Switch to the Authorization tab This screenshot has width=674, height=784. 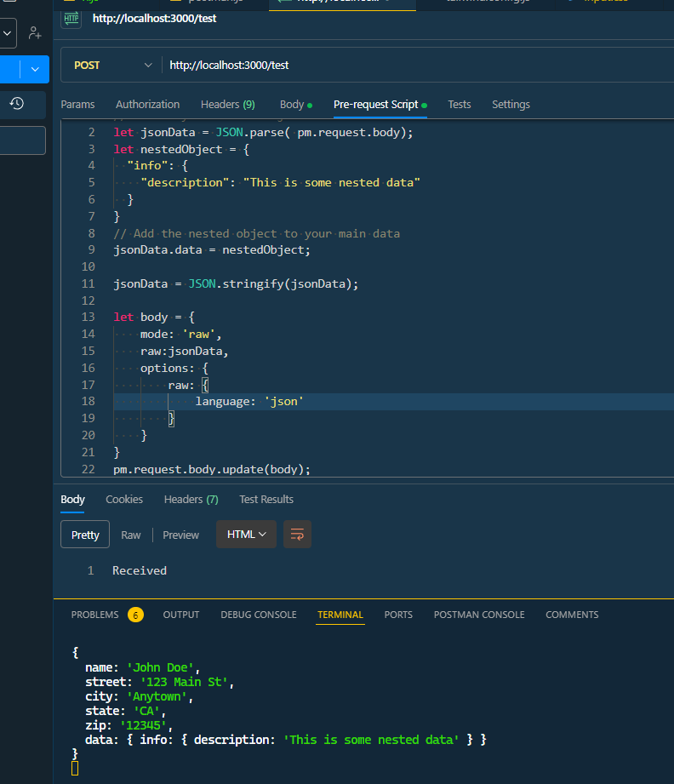pyautogui.click(x=147, y=105)
